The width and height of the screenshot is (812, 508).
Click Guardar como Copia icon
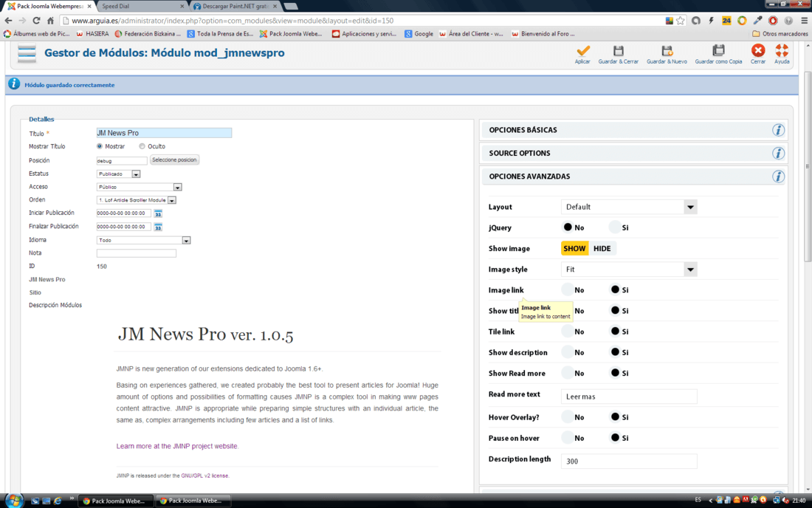click(718, 51)
